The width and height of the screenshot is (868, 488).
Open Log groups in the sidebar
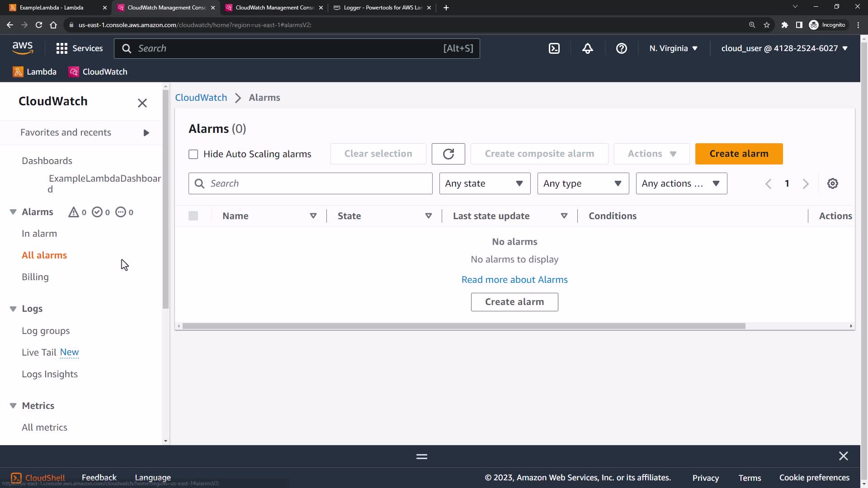pos(46,331)
